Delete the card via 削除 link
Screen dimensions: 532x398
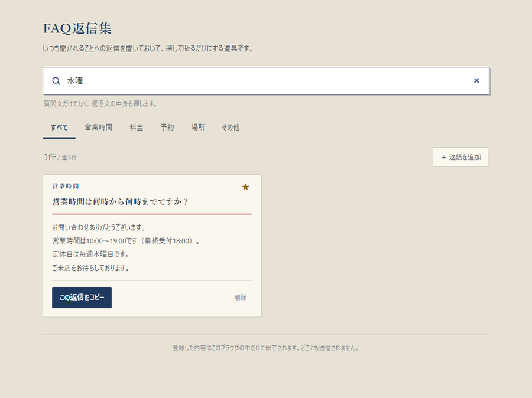click(240, 298)
